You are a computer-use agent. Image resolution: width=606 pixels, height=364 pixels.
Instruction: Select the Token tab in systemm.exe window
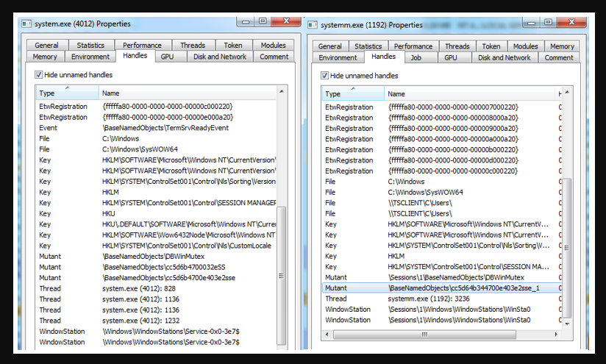491,46
